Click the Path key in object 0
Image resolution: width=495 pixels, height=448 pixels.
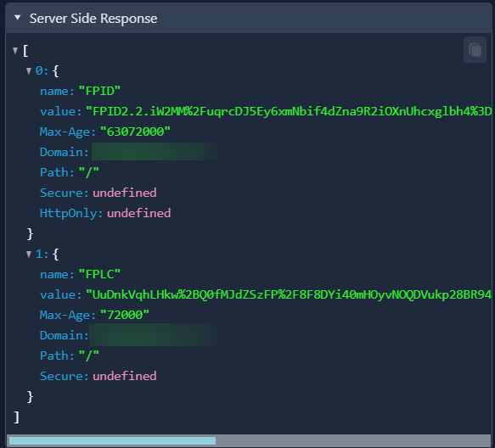pos(57,172)
